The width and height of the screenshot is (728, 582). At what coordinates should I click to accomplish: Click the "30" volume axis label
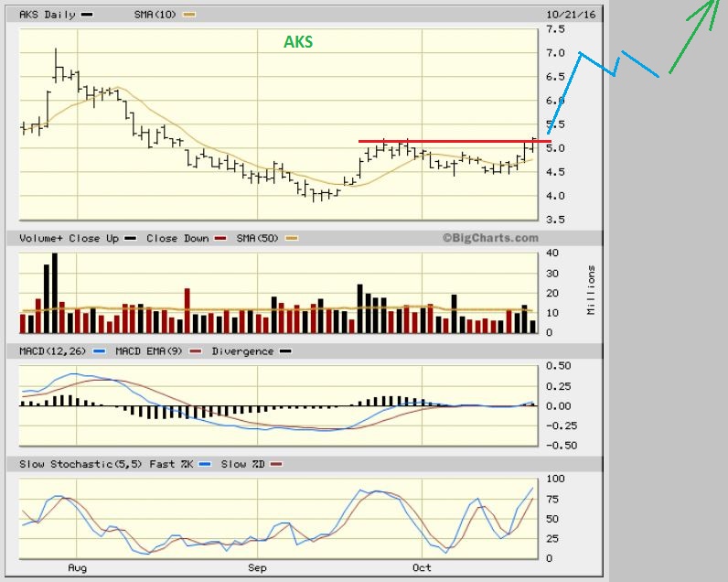pos(552,273)
